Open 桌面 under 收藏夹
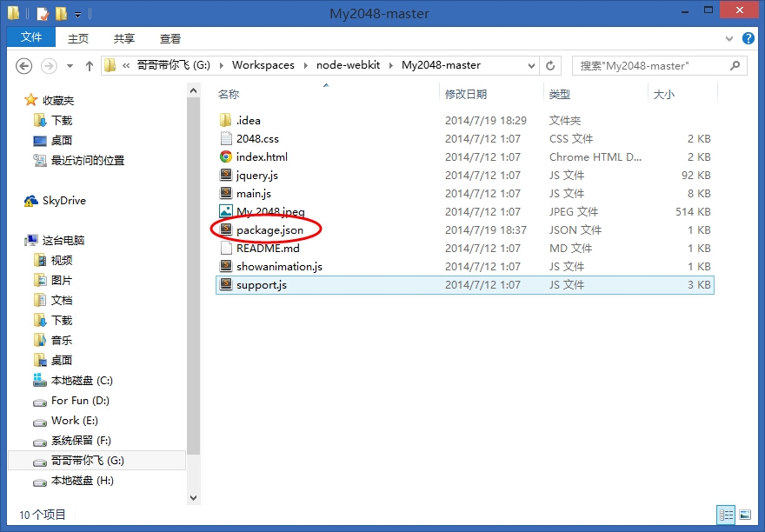The width and height of the screenshot is (765, 532). point(62,141)
